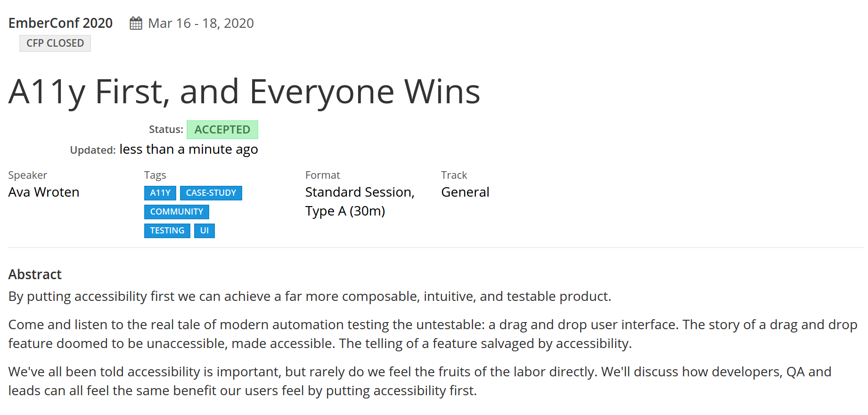The image size is (868, 415).
Task: Click the Status label
Action: pos(166,130)
